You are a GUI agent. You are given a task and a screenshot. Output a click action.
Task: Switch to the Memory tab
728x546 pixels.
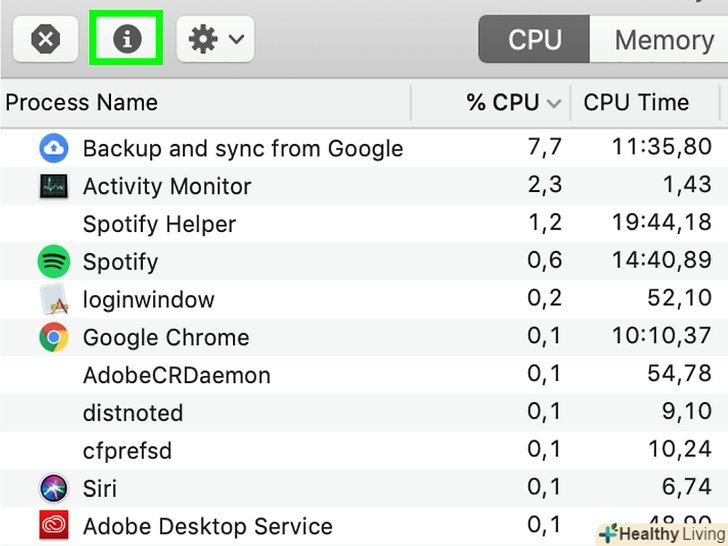click(663, 40)
